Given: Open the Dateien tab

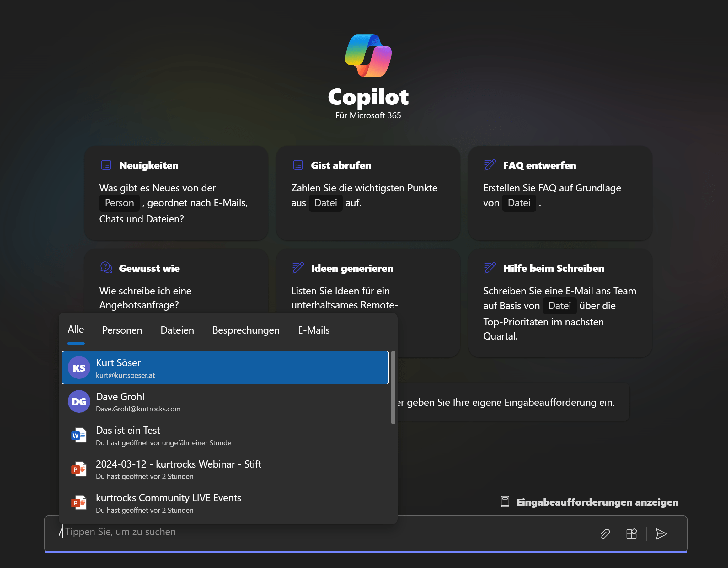Looking at the screenshot, I should [177, 330].
